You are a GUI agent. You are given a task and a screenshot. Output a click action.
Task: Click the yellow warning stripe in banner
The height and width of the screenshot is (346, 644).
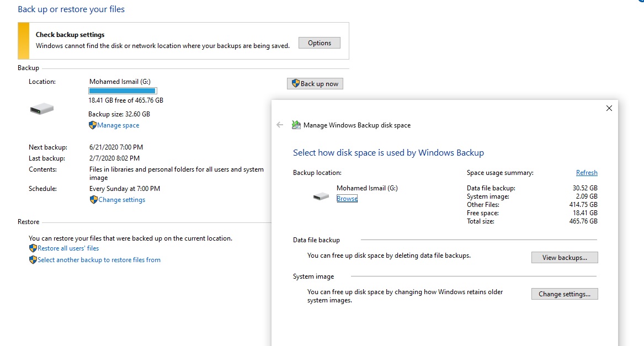tap(23, 41)
